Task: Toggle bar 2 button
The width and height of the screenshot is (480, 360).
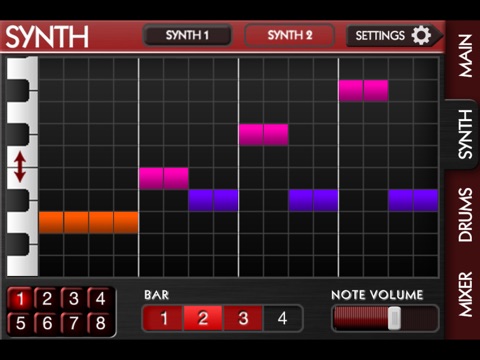Action: [203, 318]
